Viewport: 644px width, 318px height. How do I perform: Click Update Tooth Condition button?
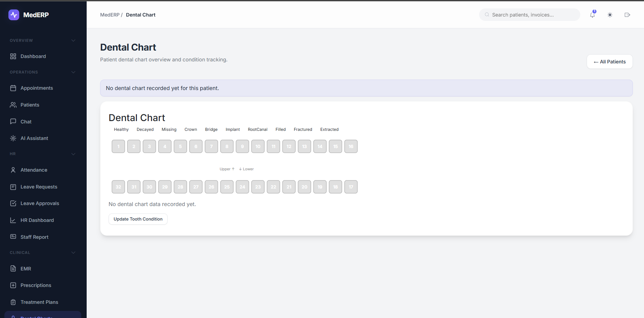(x=138, y=219)
